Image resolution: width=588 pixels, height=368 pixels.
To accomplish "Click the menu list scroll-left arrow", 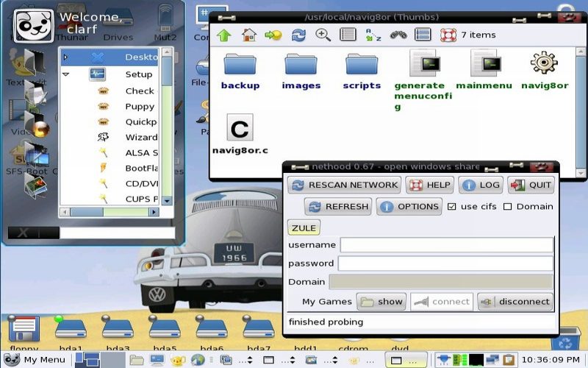I will click(65, 212).
